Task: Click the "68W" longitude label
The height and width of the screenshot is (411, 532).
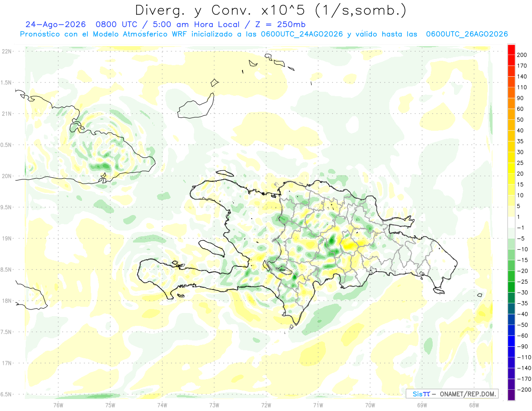Action: [474, 404]
